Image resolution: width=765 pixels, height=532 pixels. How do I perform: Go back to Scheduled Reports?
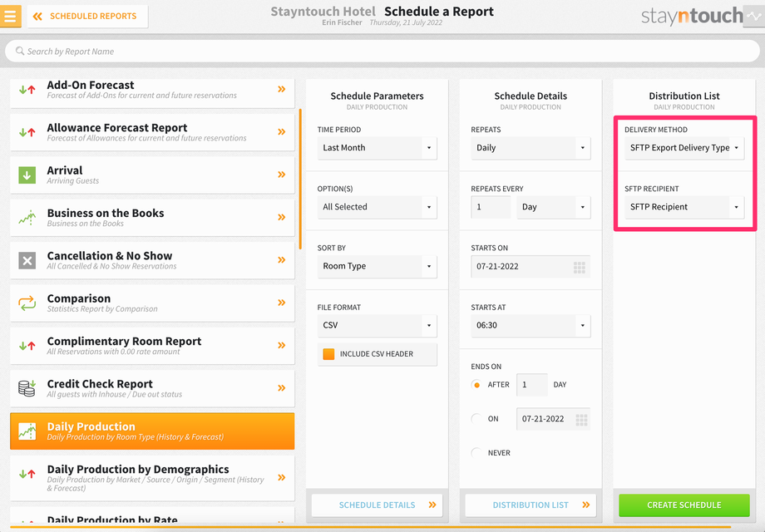88,17
